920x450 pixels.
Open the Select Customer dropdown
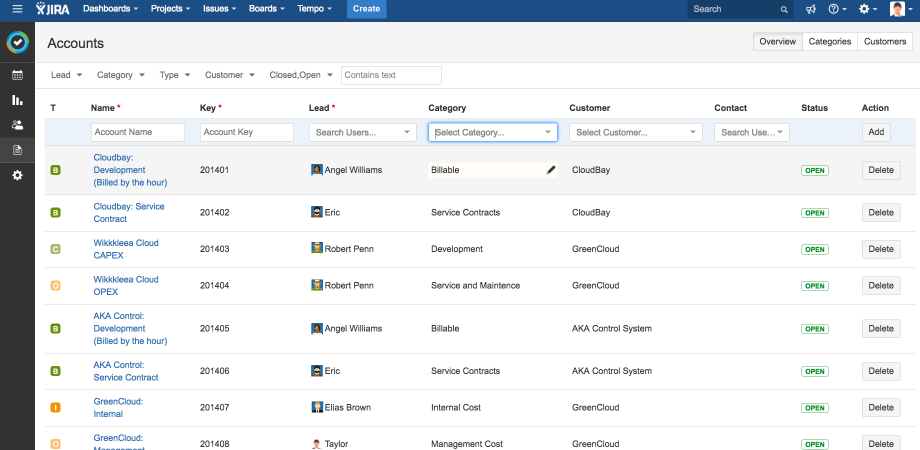635,133
